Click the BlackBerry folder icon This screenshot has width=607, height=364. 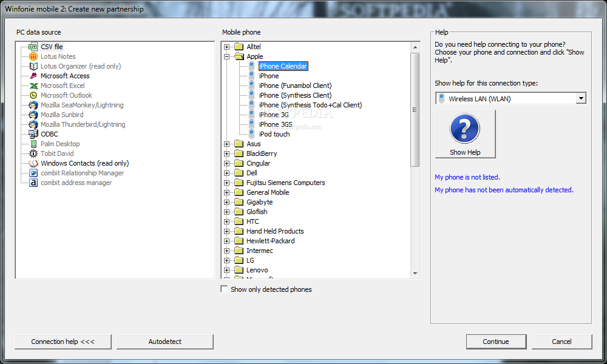click(239, 153)
